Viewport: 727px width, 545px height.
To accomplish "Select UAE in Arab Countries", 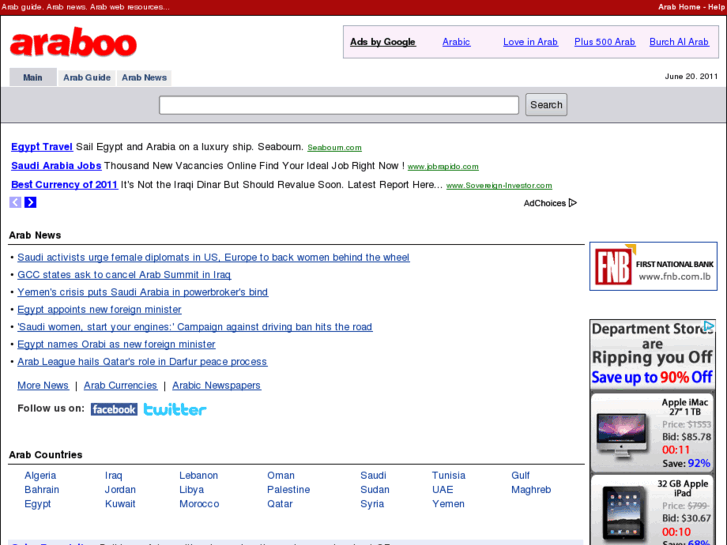I will pyautogui.click(x=442, y=490).
